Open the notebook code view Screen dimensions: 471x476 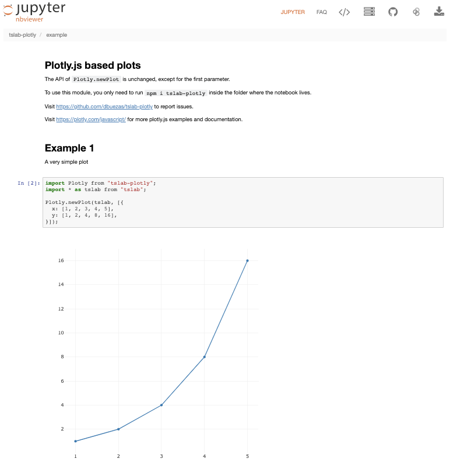(x=344, y=11)
